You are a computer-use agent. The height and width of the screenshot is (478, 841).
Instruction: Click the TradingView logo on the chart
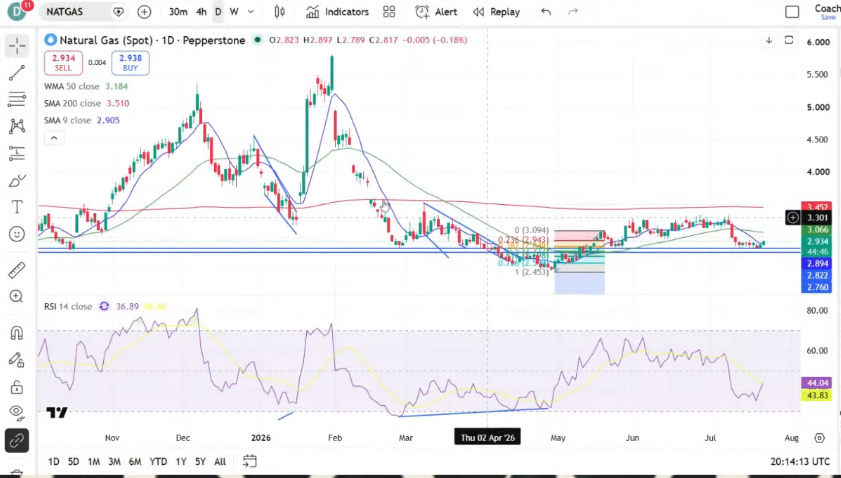pos(57,413)
